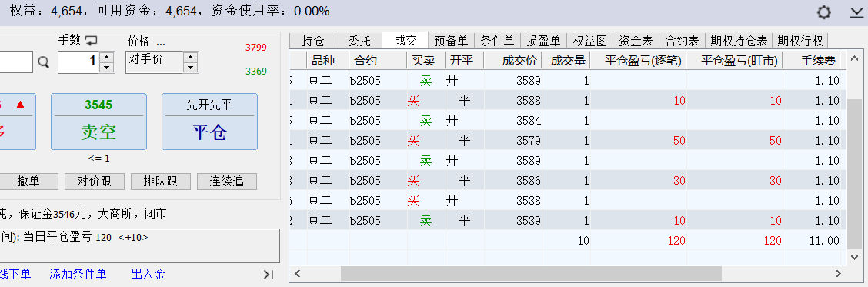Click the 手数 quantity input field
Image resolution: width=868 pixels, height=287 pixels.
click(x=79, y=62)
